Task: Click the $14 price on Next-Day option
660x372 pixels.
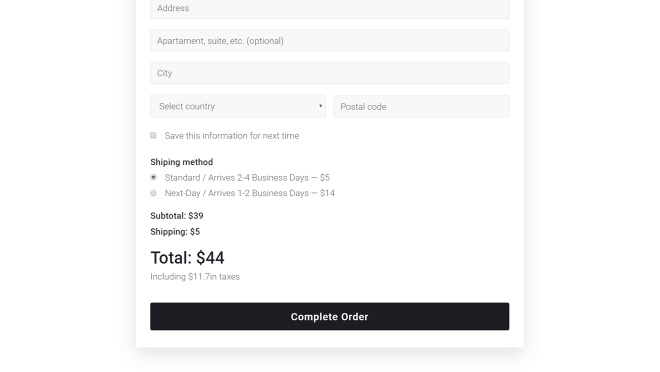Action: coord(327,193)
